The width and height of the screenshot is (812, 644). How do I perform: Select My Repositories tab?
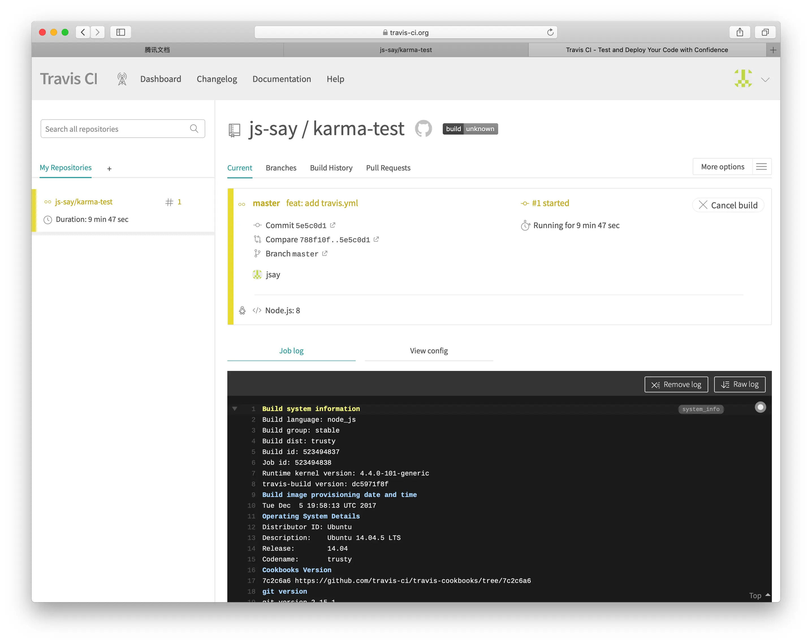(x=66, y=168)
